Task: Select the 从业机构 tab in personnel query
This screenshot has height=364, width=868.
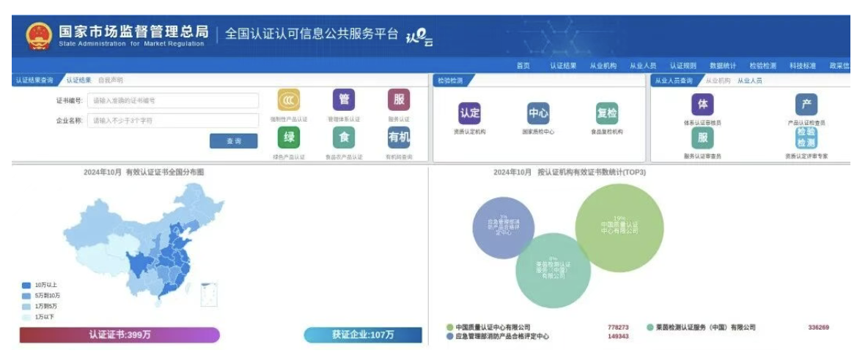Action: tap(718, 81)
